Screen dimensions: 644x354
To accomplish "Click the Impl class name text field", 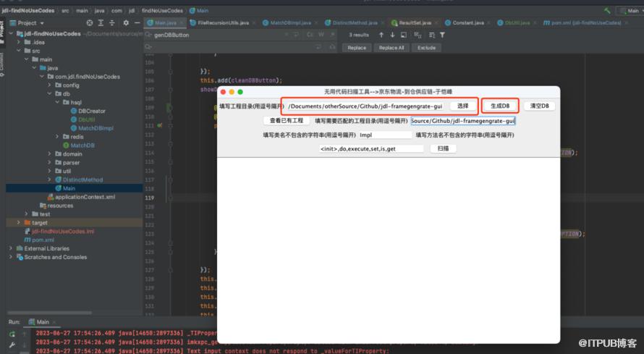I will pos(384,135).
